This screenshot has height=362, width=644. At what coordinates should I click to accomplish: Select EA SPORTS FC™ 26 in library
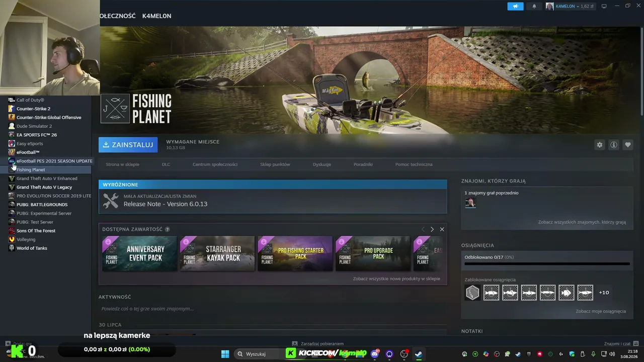(x=37, y=135)
